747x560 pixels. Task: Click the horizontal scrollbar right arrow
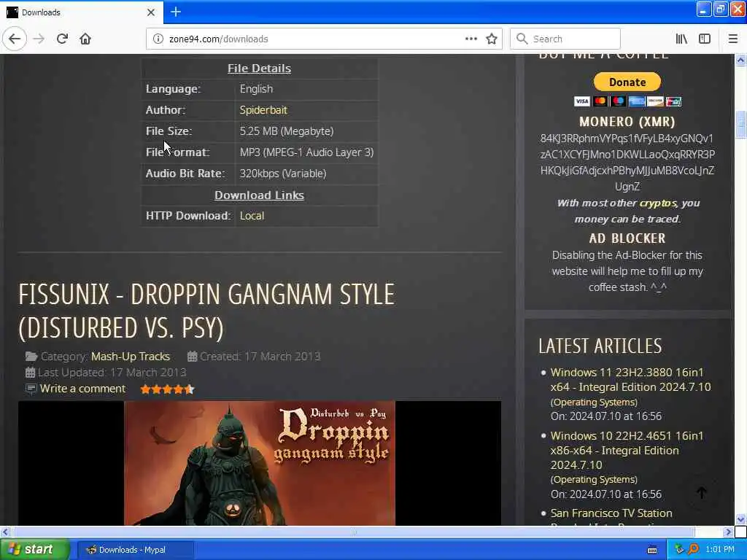coord(729,532)
